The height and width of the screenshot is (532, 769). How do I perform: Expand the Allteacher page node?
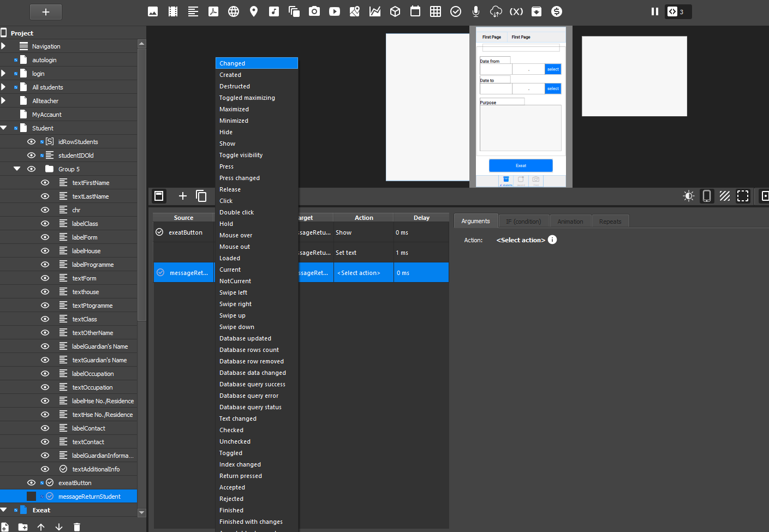[x=4, y=100]
